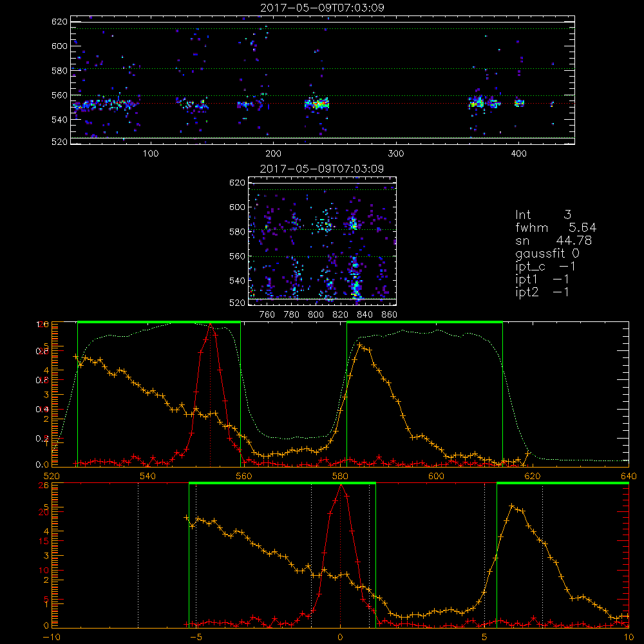Screen dimensions: 644x644
Task: Select y-axis label 540 on middle plot
Action: pyautogui.click(x=237, y=281)
